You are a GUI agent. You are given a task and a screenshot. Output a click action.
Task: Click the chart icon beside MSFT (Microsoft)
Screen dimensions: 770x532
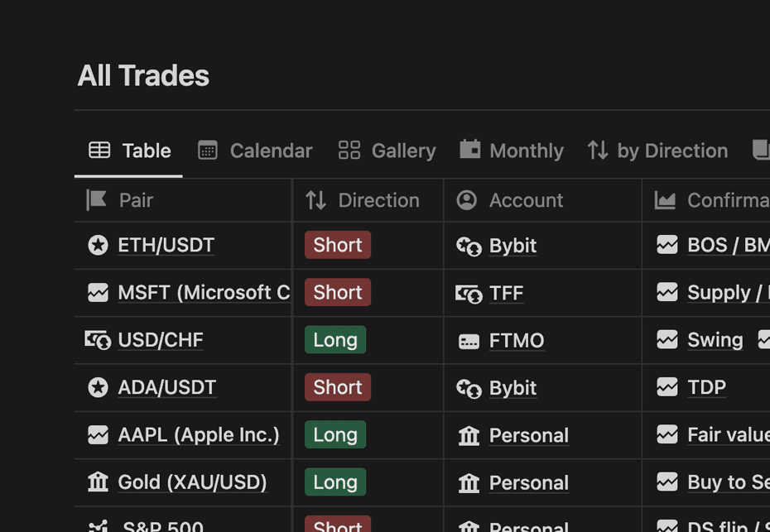98,293
